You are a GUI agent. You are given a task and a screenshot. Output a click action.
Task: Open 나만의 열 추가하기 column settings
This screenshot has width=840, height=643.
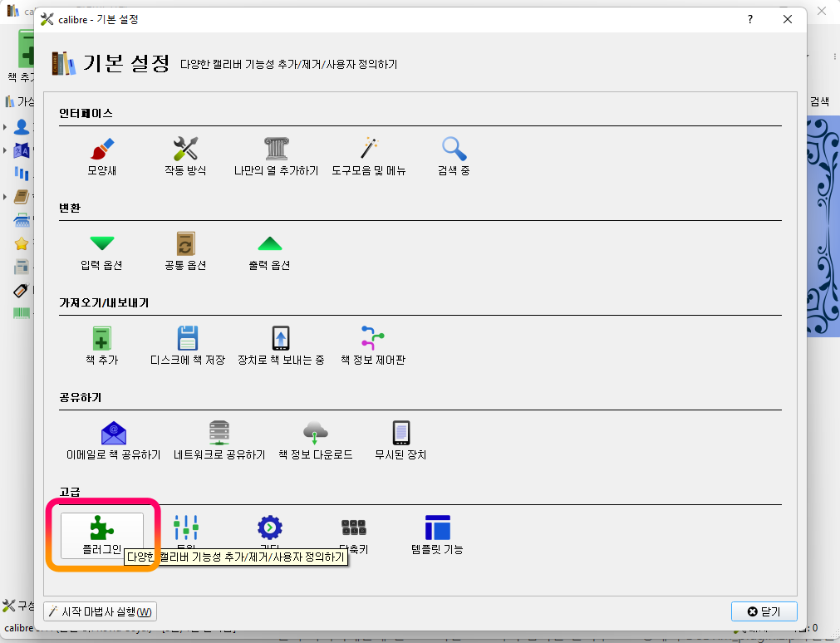click(x=276, y=156)
